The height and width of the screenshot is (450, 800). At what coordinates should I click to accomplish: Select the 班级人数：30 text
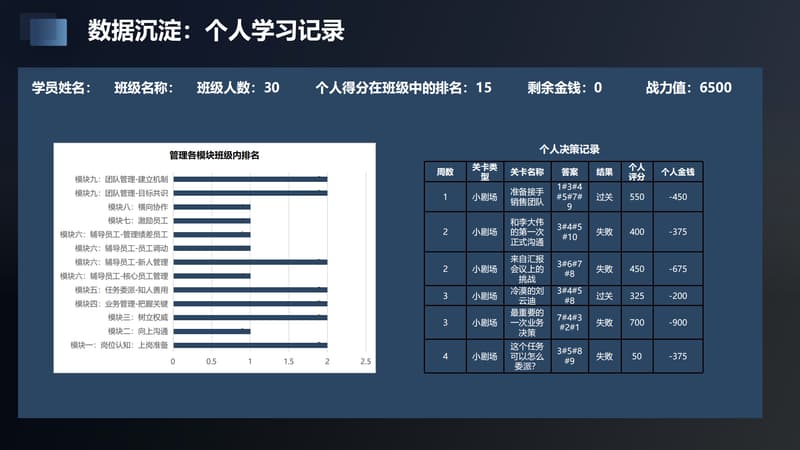point(238,88)
